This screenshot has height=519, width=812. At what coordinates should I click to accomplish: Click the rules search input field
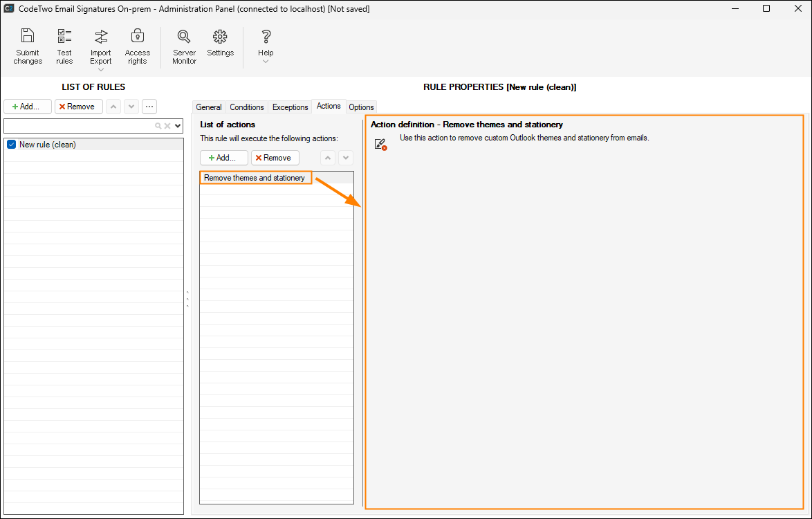76,126
